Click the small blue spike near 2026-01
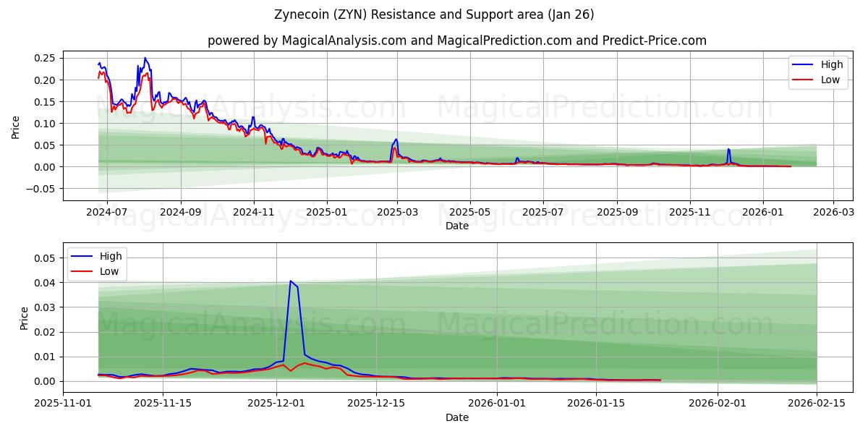The height and width of the screenshot is (434, 868). 728,153
